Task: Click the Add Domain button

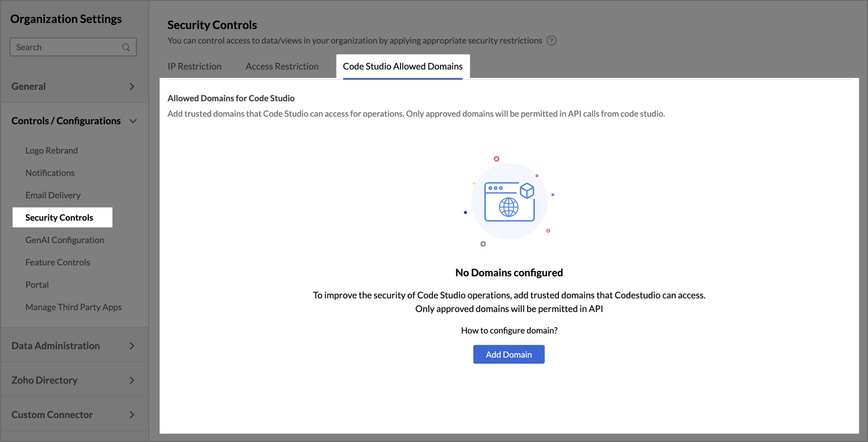Action: click(509, 354)
